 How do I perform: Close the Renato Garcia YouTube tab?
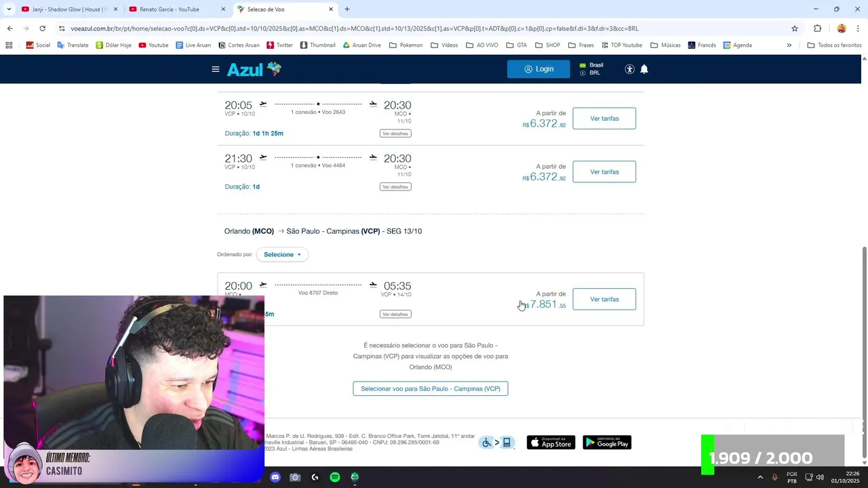click(x=224, y=9)
